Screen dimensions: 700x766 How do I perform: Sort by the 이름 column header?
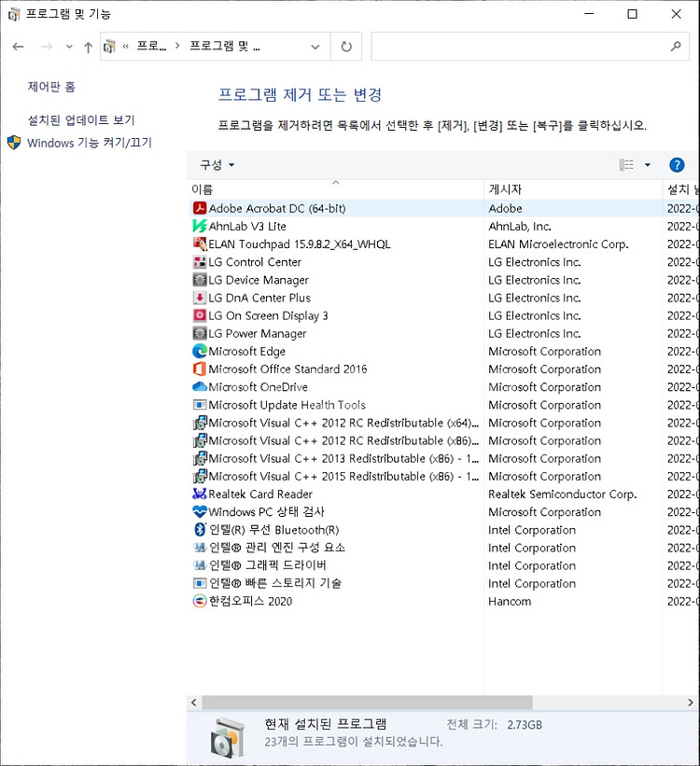coord(335,189)
